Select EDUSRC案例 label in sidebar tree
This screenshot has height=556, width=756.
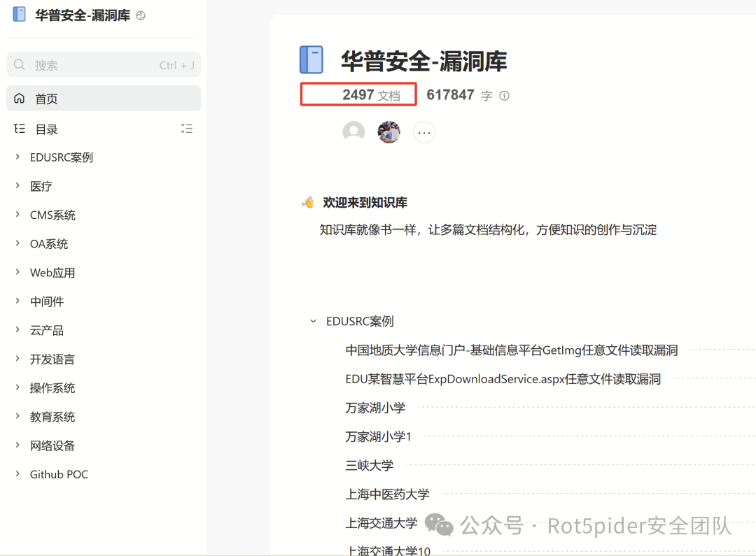coord(61,157)
